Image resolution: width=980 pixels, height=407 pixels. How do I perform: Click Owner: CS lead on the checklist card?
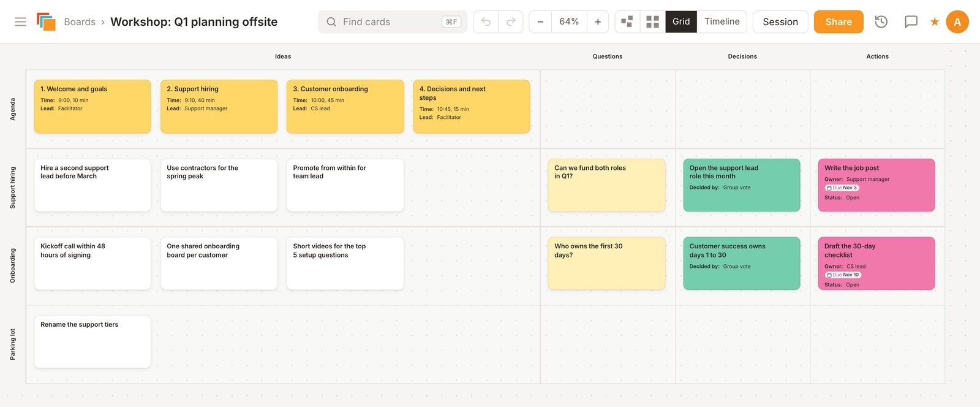(x=845, y=267)
